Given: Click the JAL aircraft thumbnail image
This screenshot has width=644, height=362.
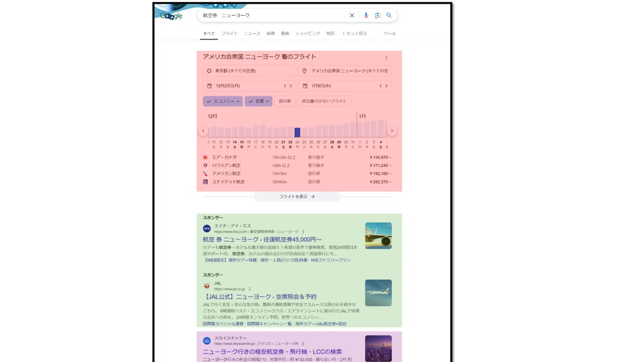Looking at the screenshot, I should pos(378,293).
